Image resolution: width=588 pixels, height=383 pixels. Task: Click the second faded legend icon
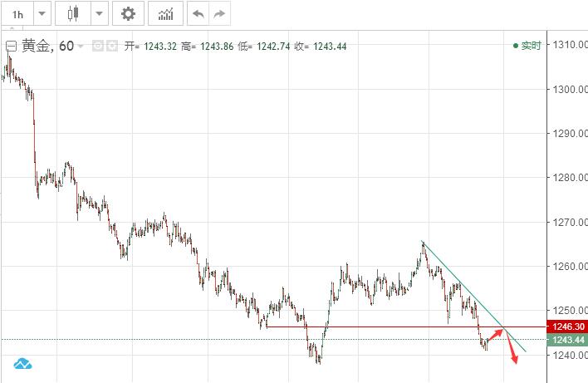click(112, 46)
